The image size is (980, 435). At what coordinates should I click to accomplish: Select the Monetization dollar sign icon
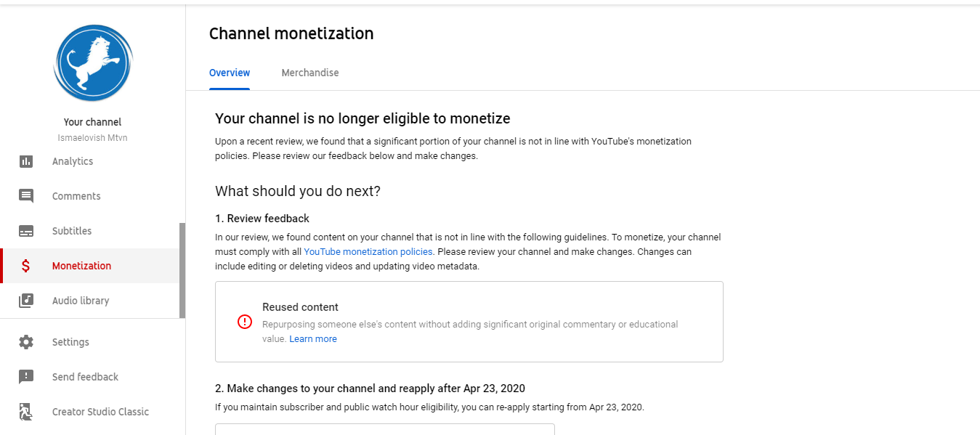click(x=26, y=266)
